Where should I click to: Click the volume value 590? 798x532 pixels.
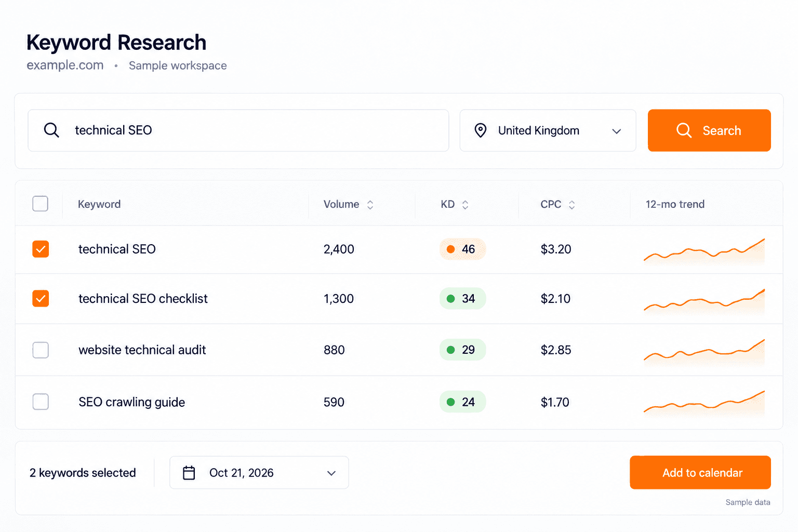pyautogui.click(x=334, y=402)
